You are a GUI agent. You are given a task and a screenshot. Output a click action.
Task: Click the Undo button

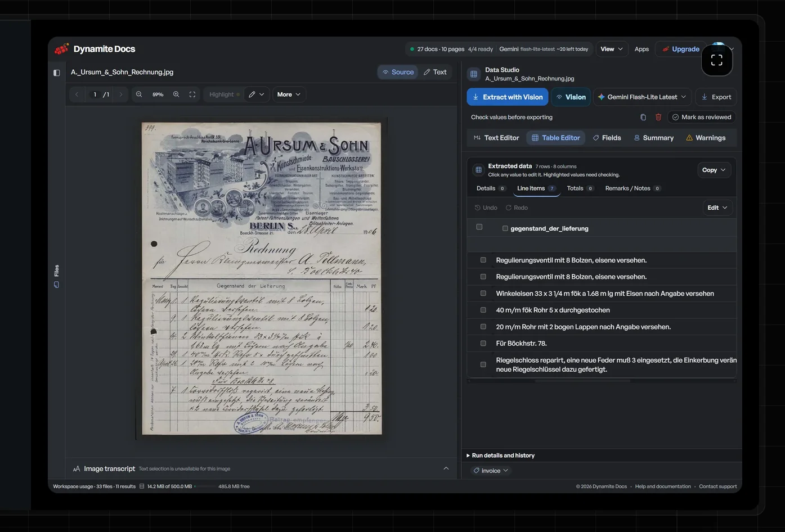[486, 208]
